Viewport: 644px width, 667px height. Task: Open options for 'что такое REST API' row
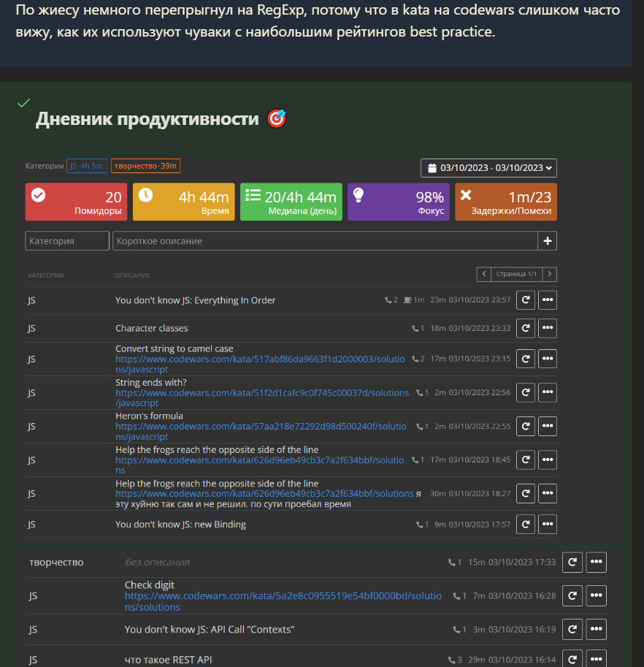pyautogui.click(x=597, y=659)
